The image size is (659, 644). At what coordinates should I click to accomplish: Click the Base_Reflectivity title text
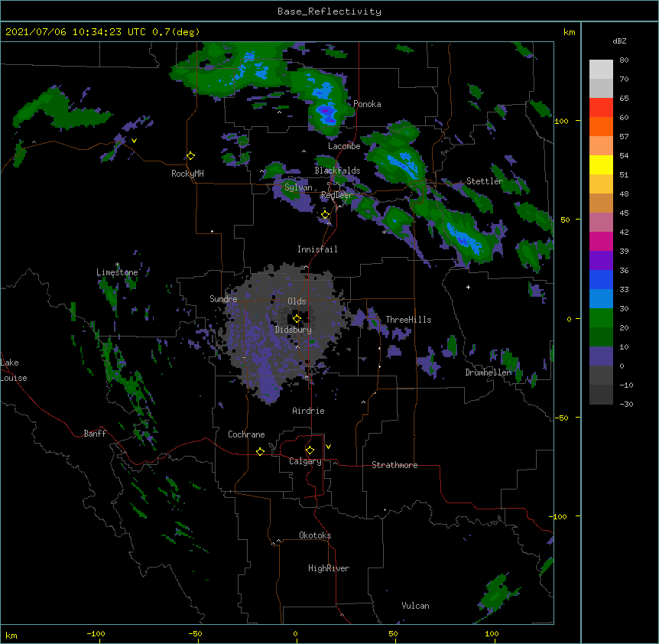pos(329,11)
